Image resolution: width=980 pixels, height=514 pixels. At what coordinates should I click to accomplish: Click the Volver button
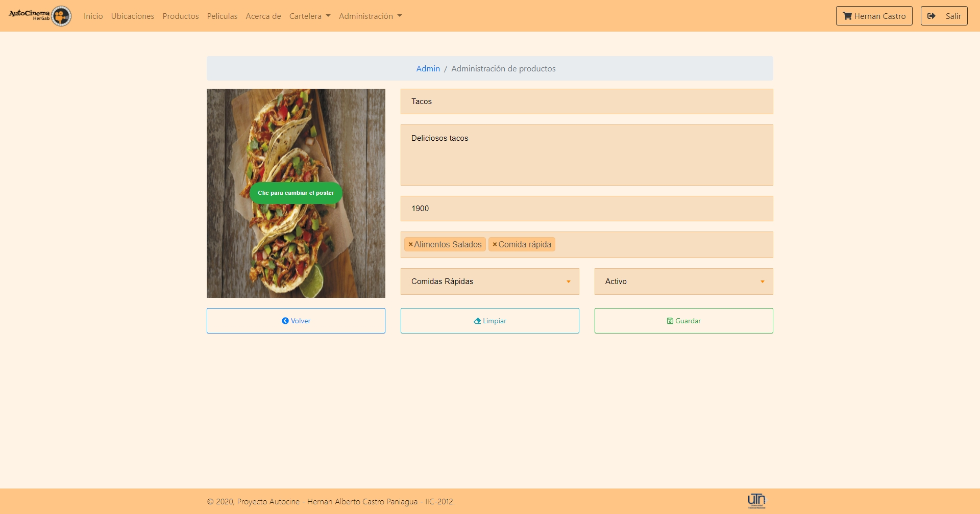coord(296,321)
